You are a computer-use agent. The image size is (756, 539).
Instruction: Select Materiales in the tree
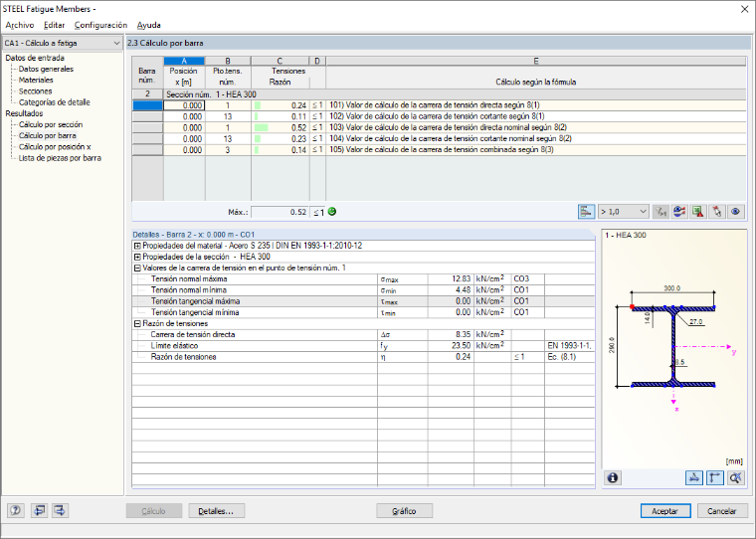click(x=36, y=80)
